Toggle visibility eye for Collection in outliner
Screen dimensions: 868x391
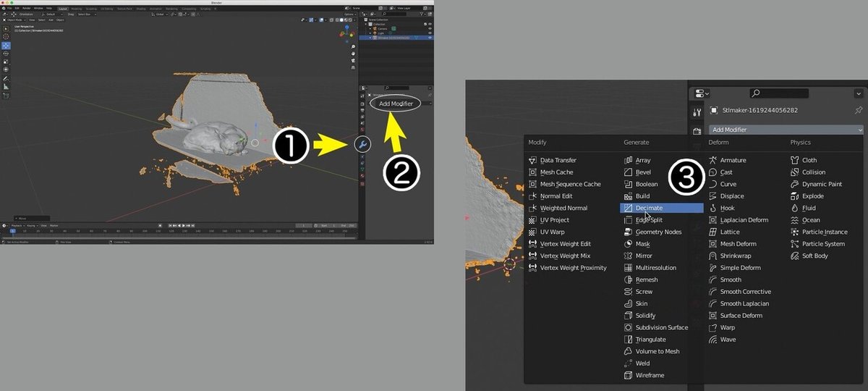coord(430,24)
